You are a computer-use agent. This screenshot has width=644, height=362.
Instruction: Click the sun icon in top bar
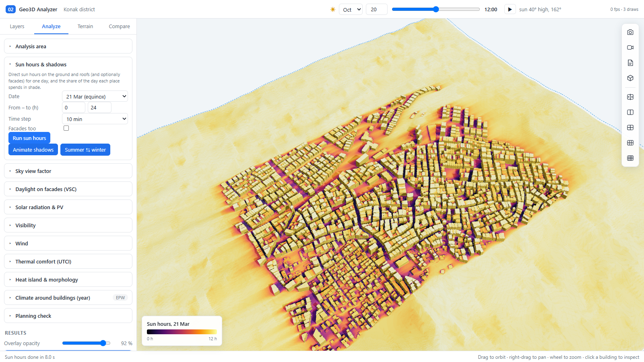[333, 9]
